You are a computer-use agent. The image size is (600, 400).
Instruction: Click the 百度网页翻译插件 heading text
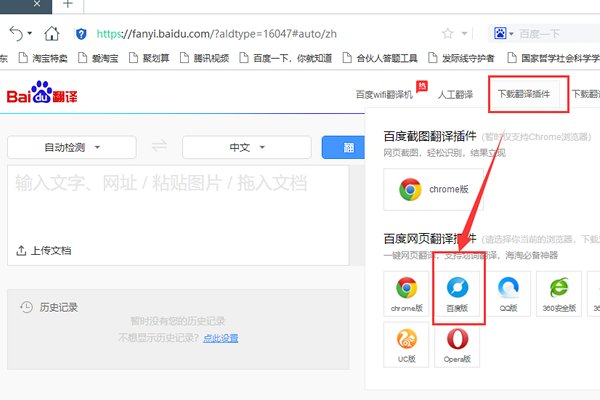pyautogui.click(x=430, y=239)
